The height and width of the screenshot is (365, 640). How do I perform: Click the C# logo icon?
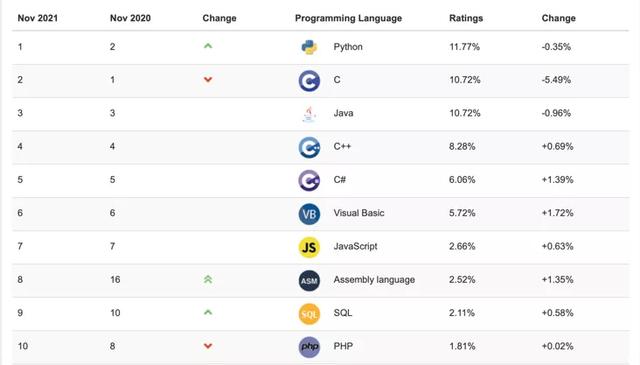[x=309, y=180]
